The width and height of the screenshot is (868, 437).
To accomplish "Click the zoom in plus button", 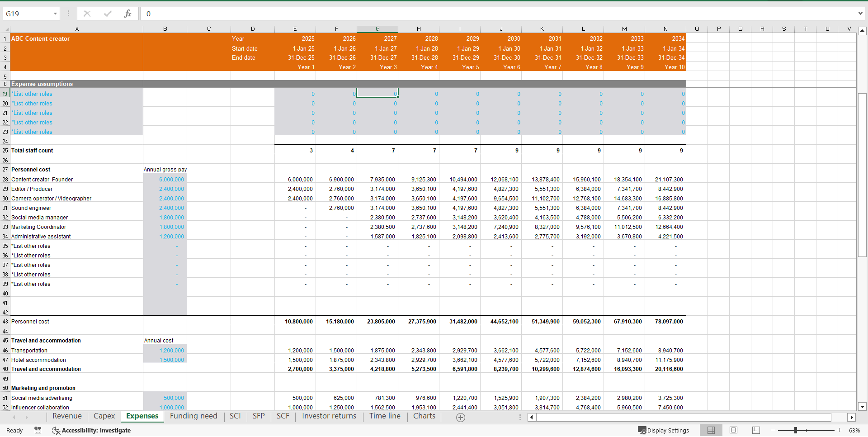I will pos(840,430).
